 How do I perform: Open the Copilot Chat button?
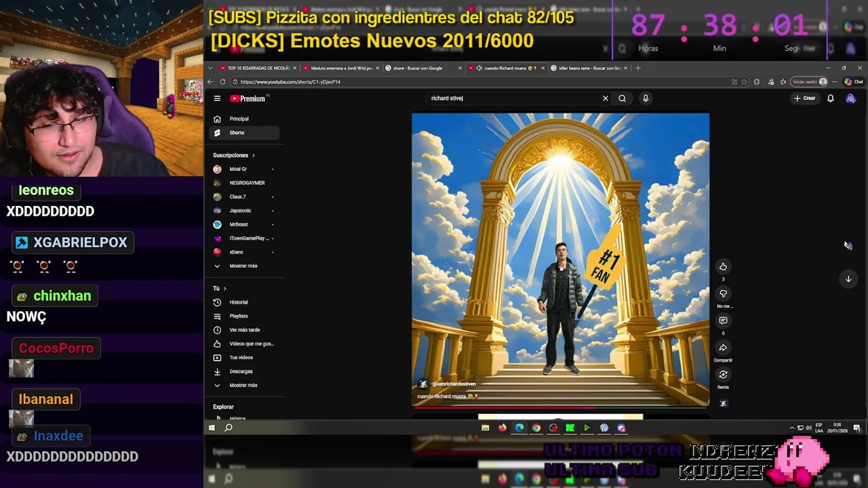[x=853, y=81]
